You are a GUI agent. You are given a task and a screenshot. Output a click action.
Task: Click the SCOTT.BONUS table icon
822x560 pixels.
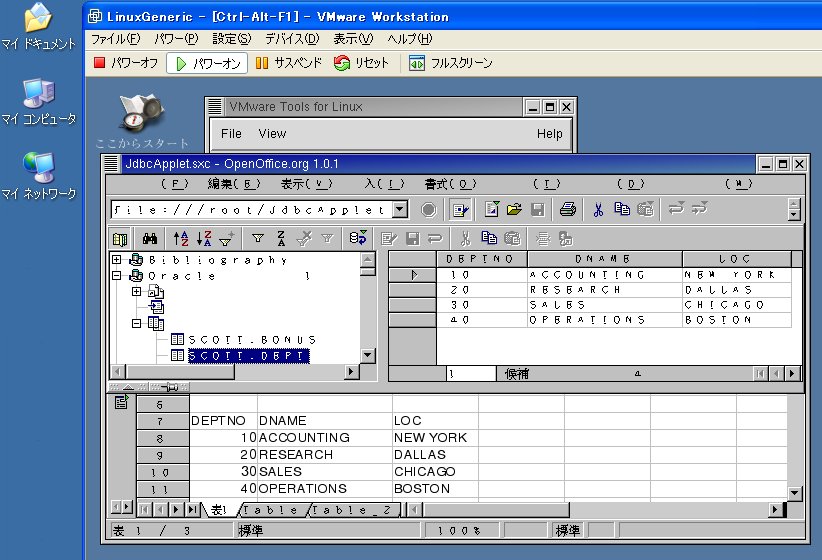[177, 339]
